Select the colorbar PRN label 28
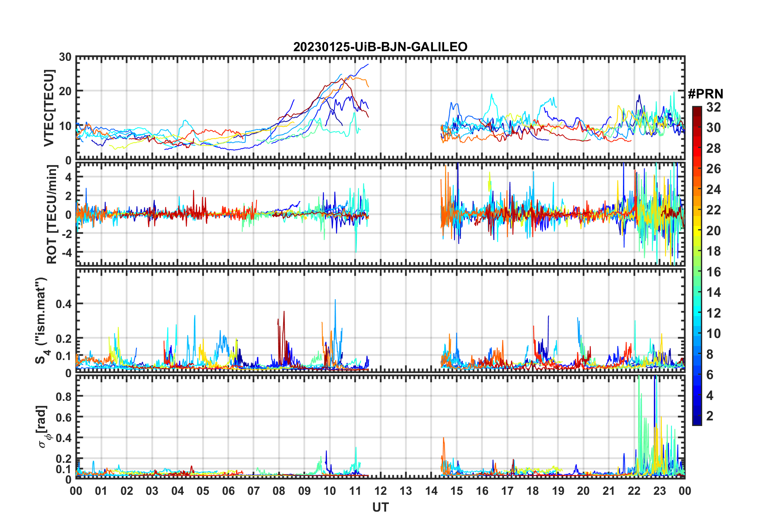 pos(713,148)
